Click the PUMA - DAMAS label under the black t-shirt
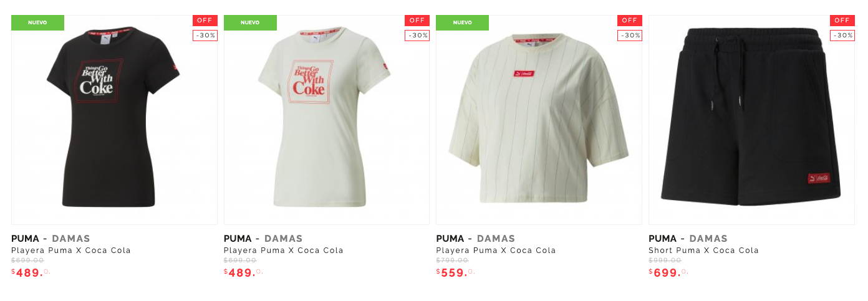The image size is (868, 301). 51,239
